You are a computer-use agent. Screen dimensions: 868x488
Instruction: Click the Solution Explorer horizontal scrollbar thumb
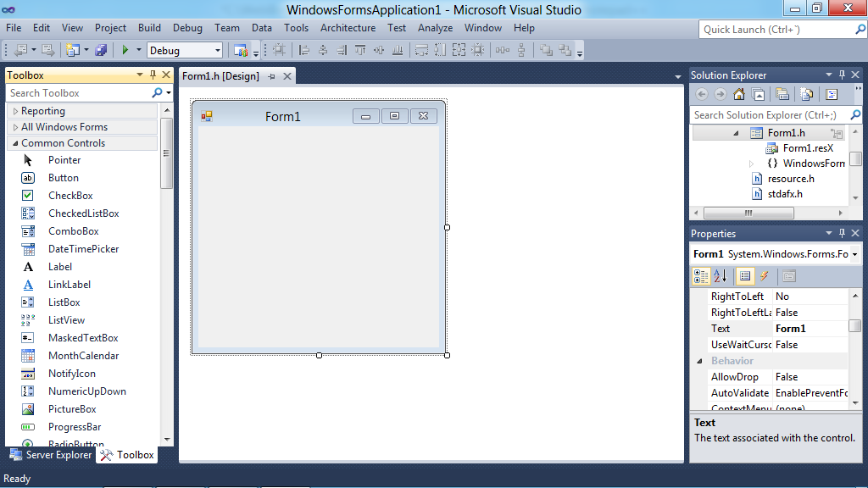point(748,213)
